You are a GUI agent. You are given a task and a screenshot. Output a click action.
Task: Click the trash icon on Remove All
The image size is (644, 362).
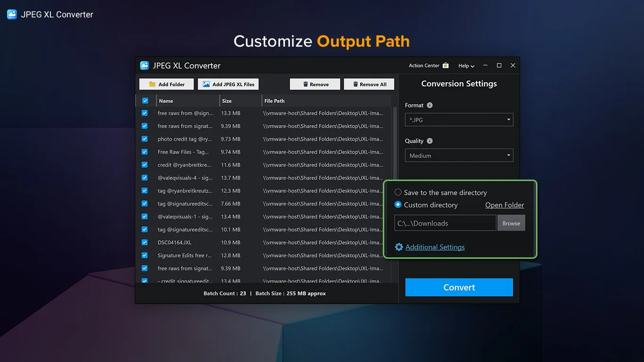355,84
